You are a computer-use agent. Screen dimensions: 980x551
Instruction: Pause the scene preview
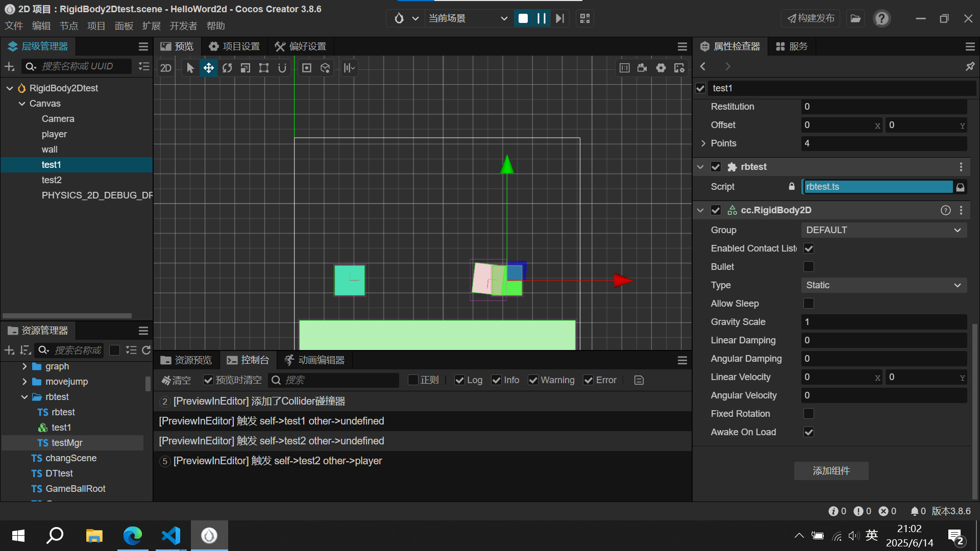[542, 18]
